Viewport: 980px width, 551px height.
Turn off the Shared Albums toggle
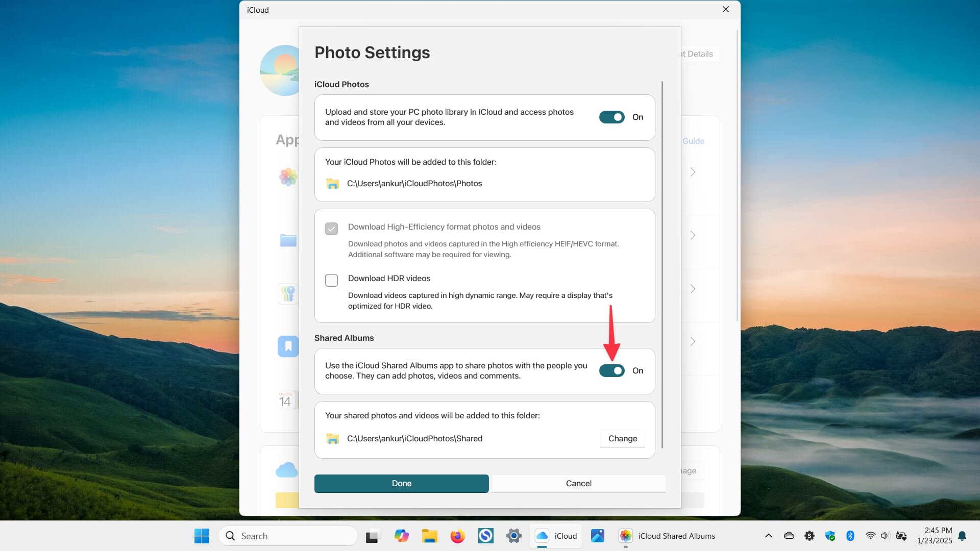[611, 371]
